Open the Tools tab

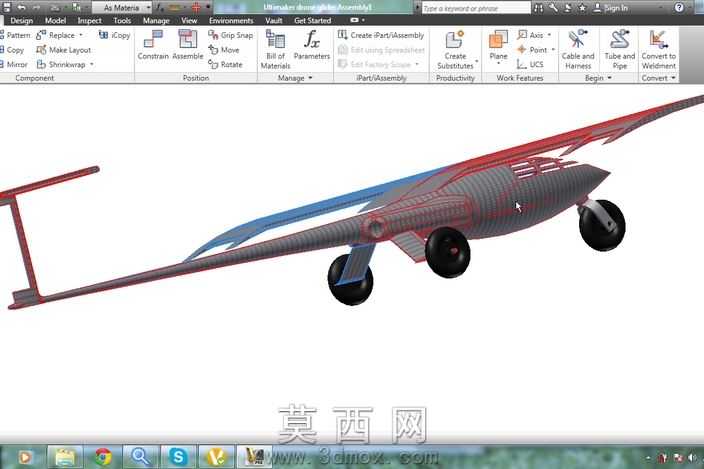122,21
